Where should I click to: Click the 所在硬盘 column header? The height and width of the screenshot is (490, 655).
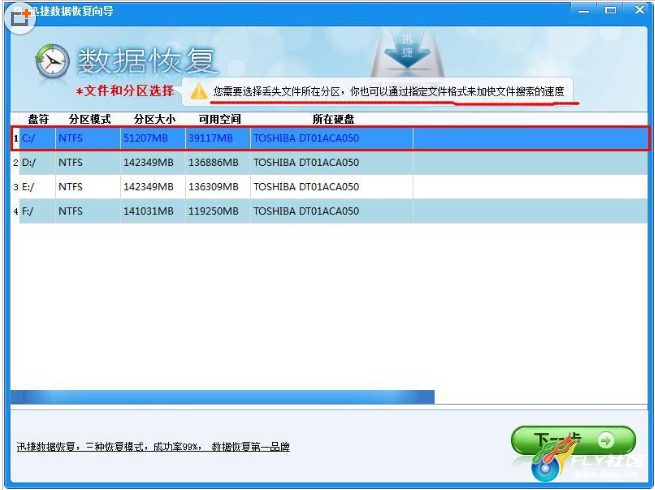pos(333,119)
